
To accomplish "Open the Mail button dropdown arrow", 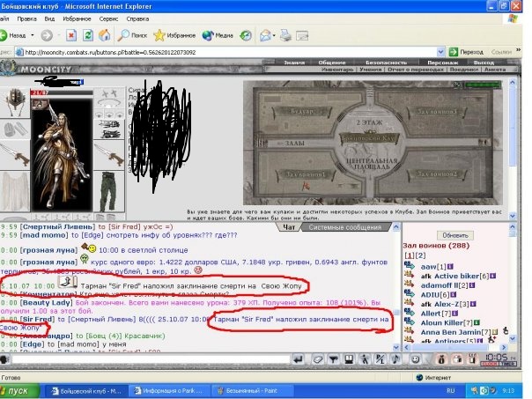I will [x=274, y=35].
